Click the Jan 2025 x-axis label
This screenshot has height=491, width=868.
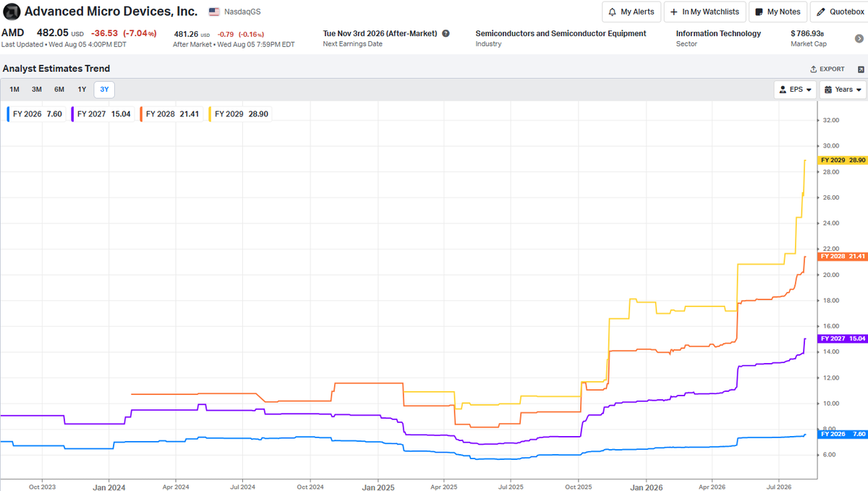[377, 487]
